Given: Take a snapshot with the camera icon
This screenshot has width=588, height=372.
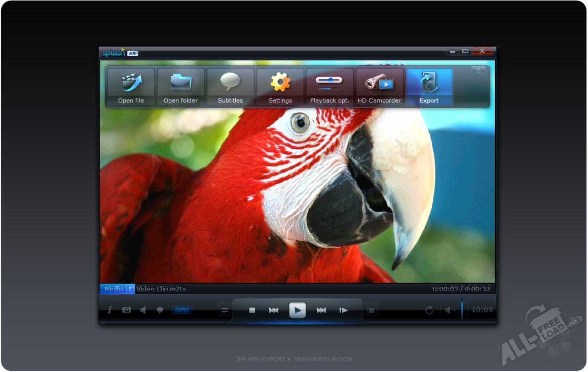Looking at the screenshot, I should coord(126,310).
